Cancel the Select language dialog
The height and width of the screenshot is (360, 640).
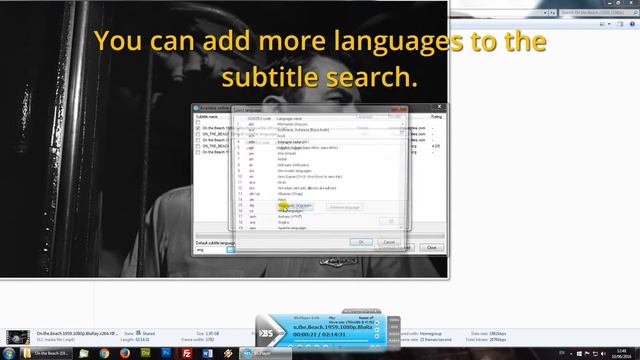coord(389,242)
